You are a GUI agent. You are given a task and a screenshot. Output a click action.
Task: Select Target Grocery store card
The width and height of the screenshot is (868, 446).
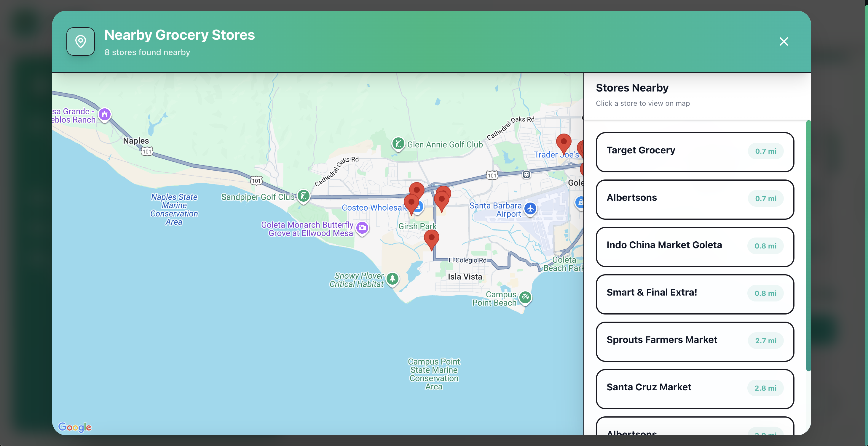click(x=695, y=152)
